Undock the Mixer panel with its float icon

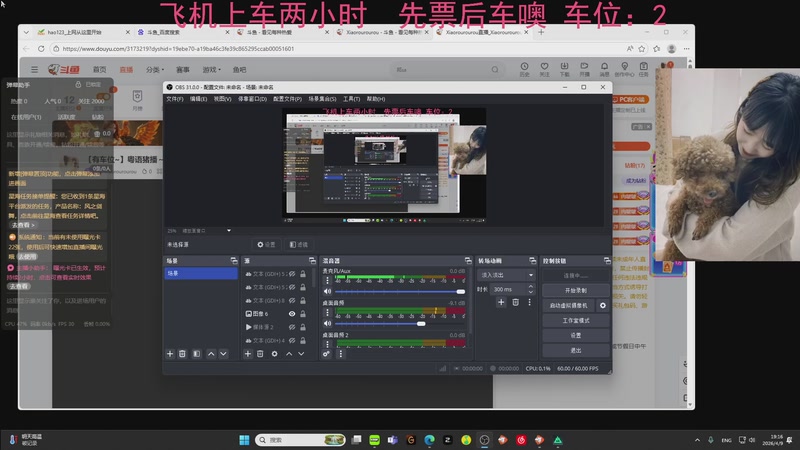468,261
